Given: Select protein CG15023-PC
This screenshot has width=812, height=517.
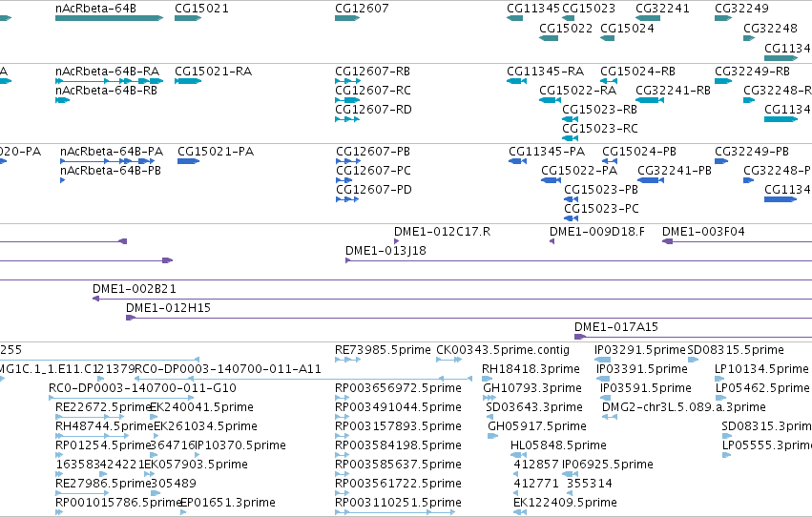Looking at the screenshot, I should (x=571, y=218).
